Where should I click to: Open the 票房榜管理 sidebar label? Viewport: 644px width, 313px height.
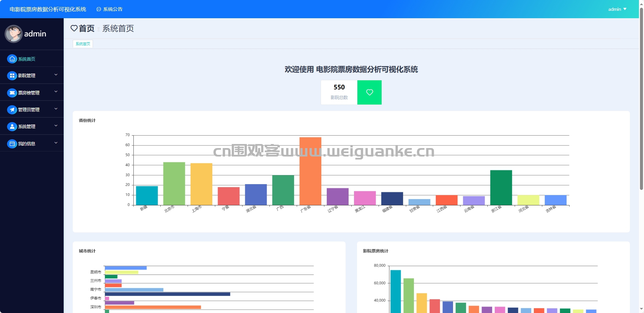(x=29, y=93)
